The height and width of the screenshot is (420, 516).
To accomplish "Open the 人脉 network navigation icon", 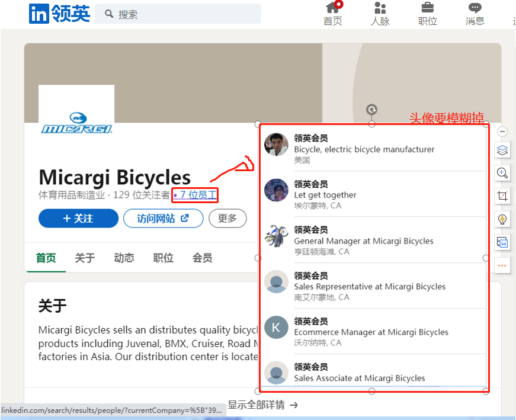I will tap(380, 14).
